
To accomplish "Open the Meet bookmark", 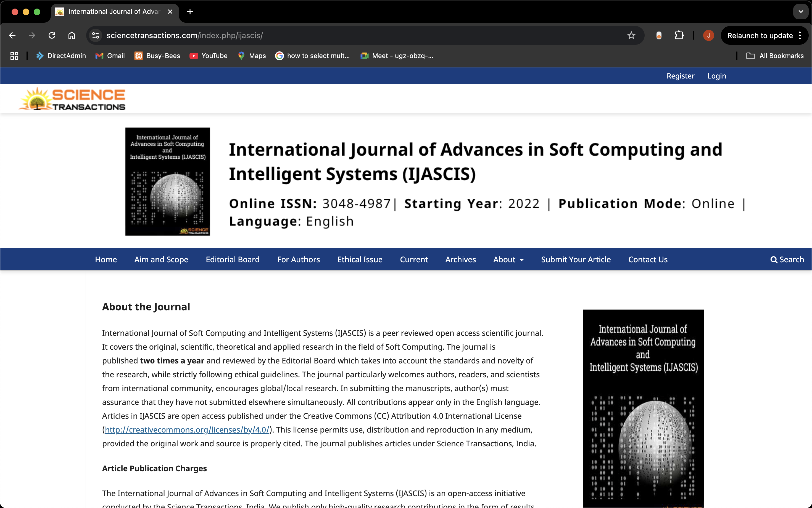I will pos(397,56).
